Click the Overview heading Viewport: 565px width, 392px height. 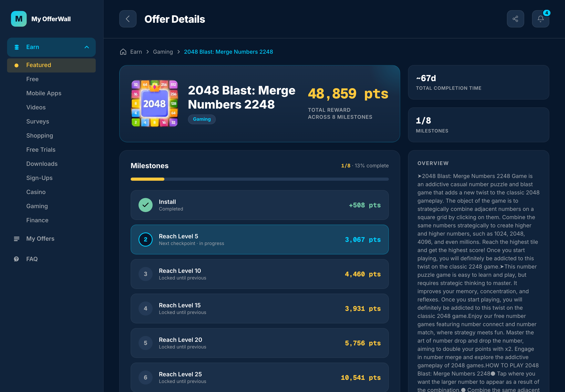[x=433, y=163]
